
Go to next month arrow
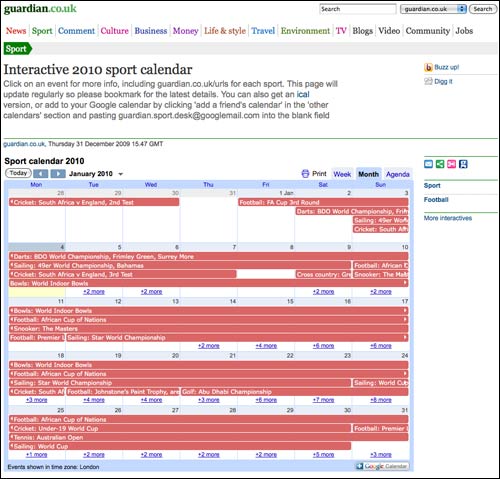[58, 174]
